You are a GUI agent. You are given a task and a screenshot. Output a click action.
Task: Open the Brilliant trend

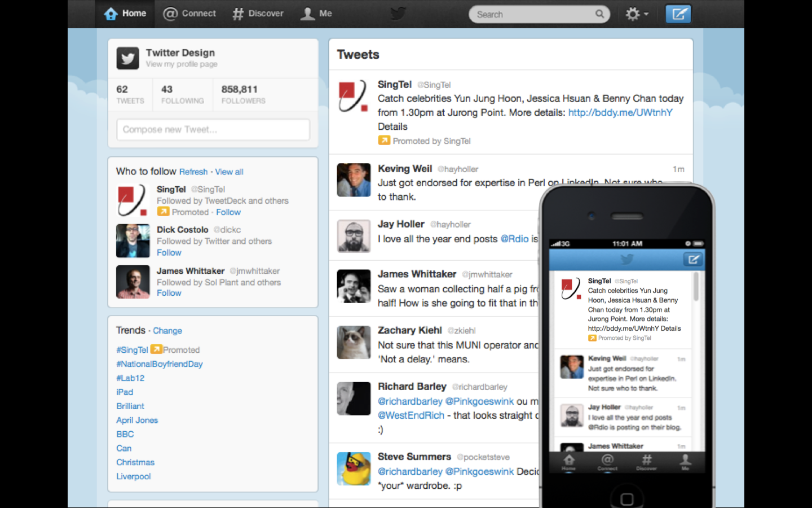click(130, 406)
